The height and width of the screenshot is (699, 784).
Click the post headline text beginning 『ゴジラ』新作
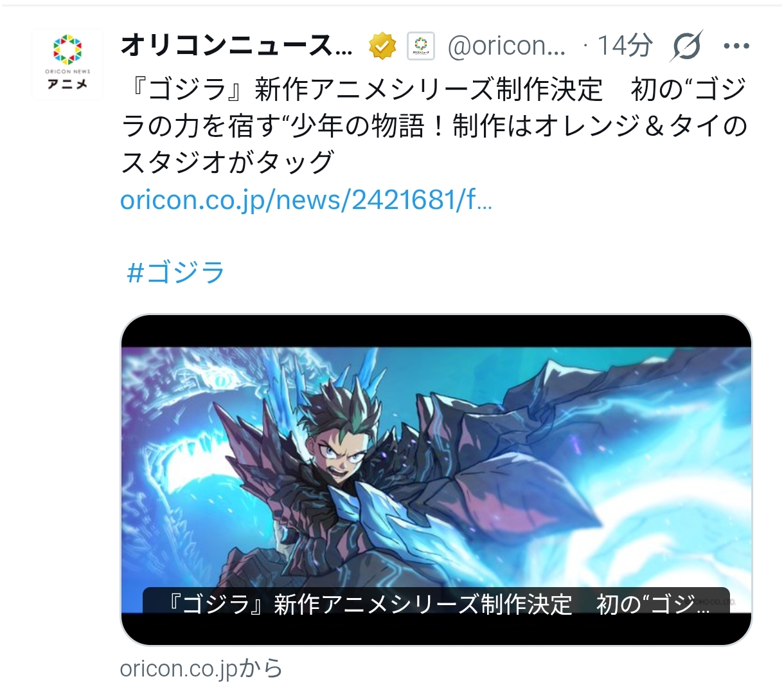[x=434, y=126]
